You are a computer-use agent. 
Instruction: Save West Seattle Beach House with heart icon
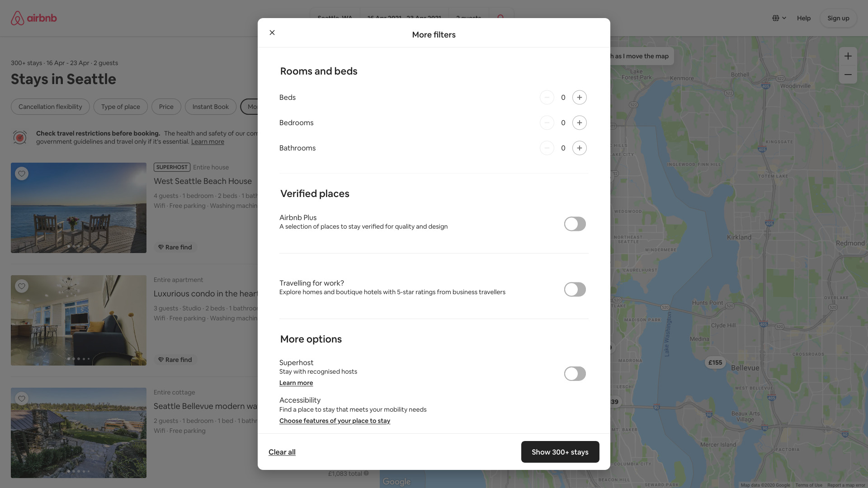click(x=22, y=174)
